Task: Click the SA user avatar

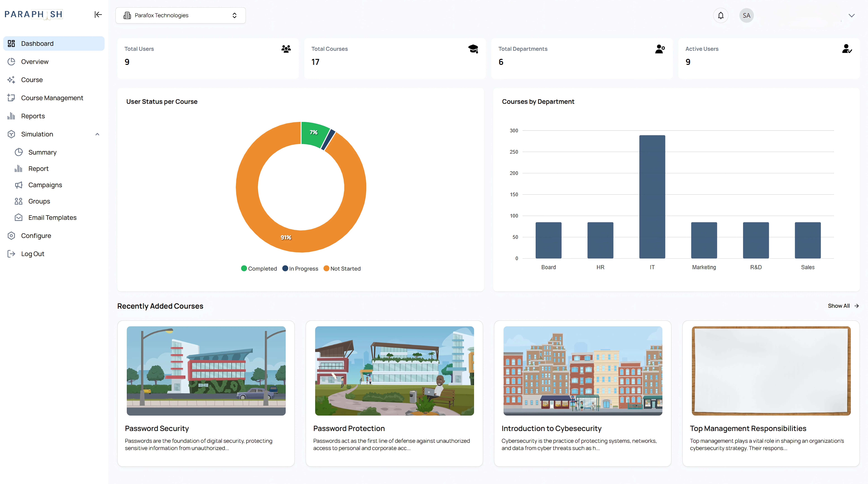Action: coord(746,16)
